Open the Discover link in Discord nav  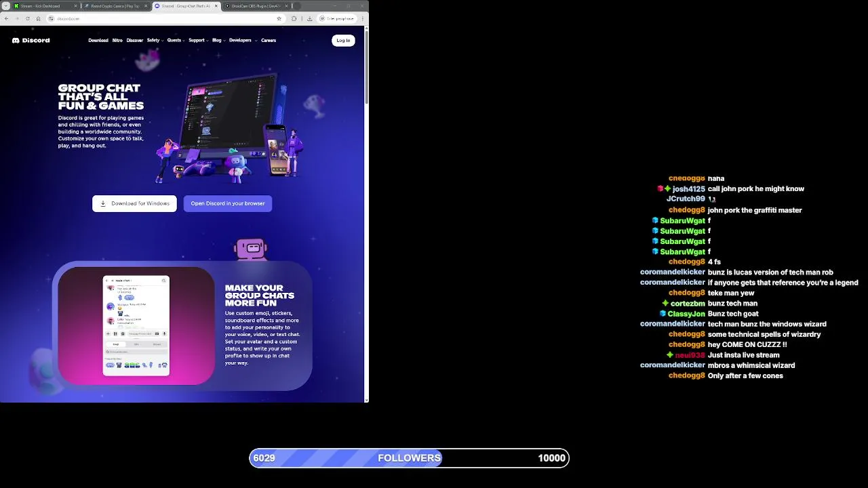click(134, 40)
